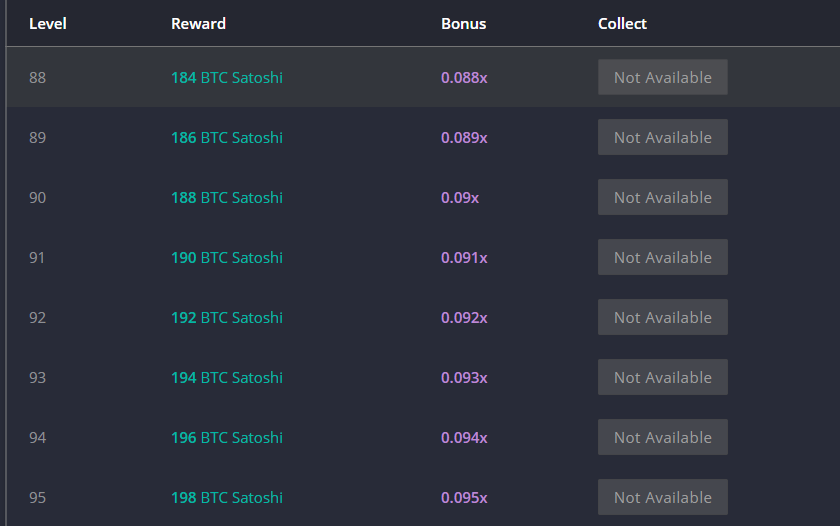Click Not Available button for level 90
The image size is (840, 526).
point(663,197)
